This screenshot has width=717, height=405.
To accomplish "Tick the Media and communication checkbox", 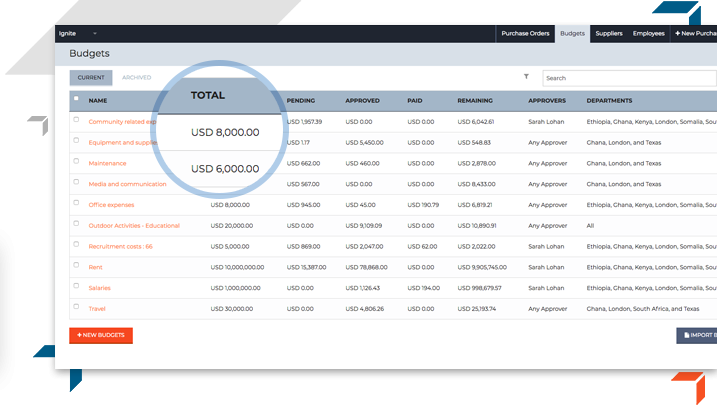I will [x=76, y=182].
